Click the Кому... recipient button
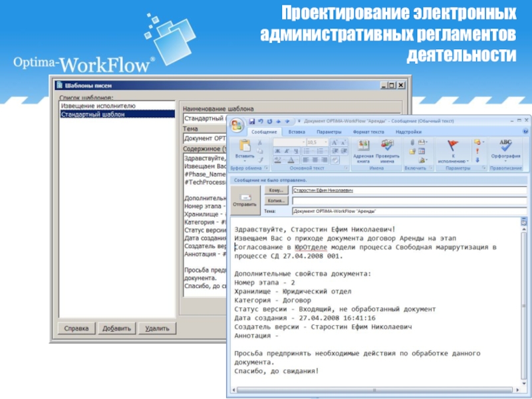Screen dimensions: 532x399 click(x=276, y=190)
